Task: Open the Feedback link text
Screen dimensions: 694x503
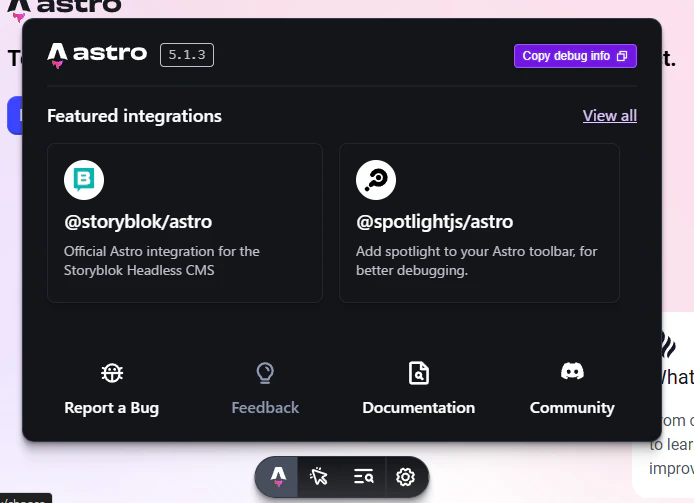Action: click(265, 408)
